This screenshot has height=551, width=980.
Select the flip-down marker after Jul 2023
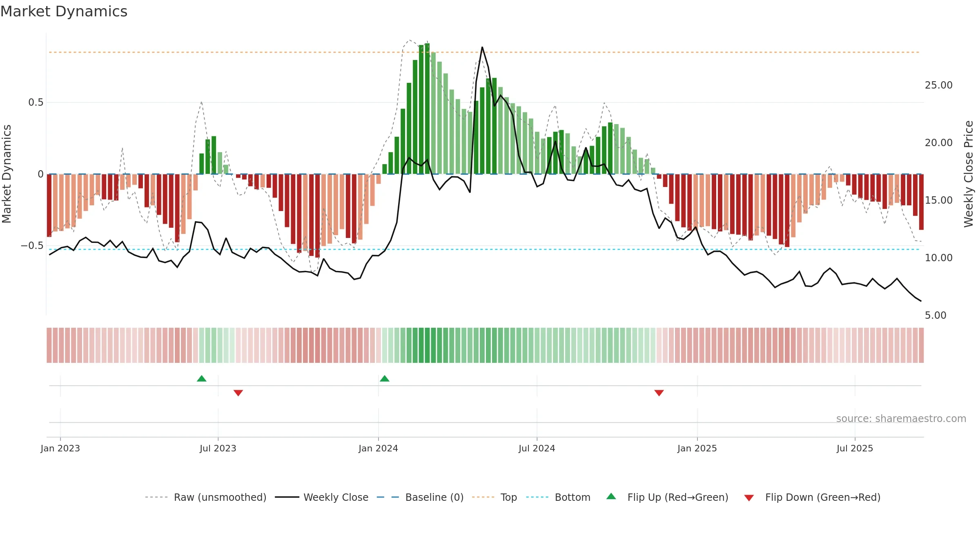(238, 393)
